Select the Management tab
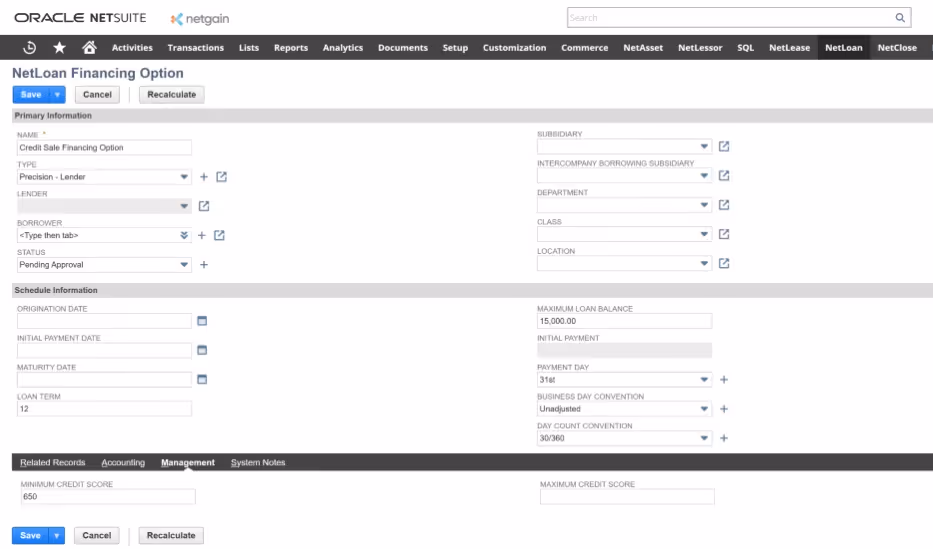933x549 pixels. coord(187,463)
